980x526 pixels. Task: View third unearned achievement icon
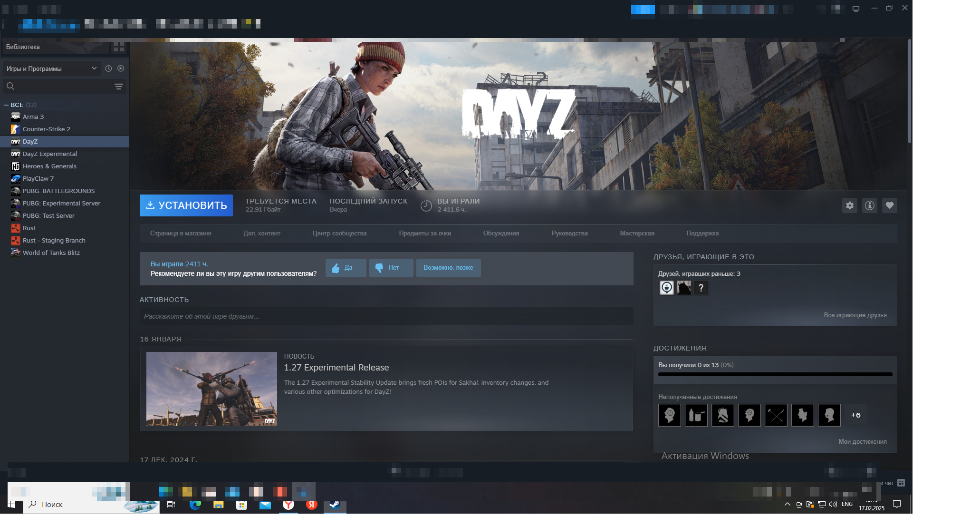[x=723, y=415]
